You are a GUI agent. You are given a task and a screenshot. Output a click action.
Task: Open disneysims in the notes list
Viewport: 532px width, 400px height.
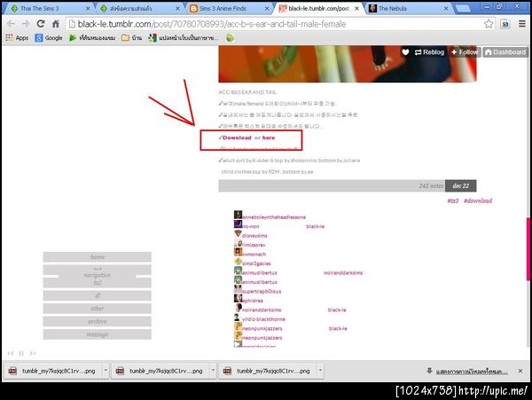(254, 236)
